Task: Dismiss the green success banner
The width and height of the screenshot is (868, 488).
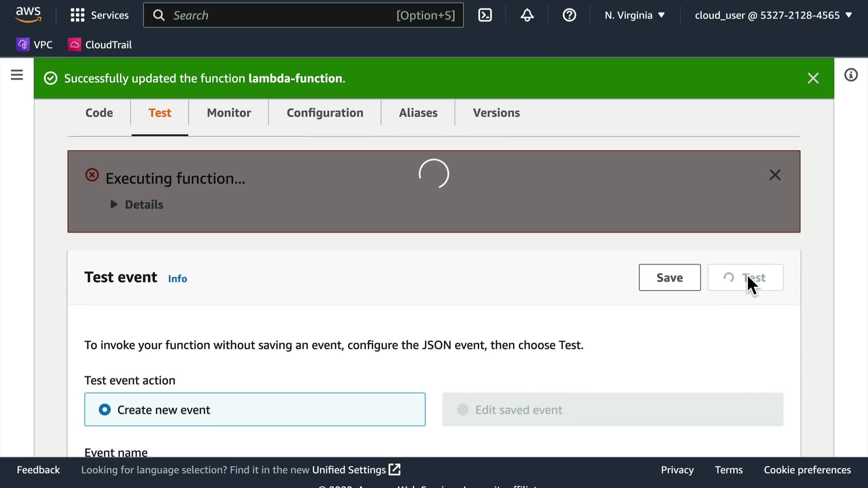Action: [813, 78]
